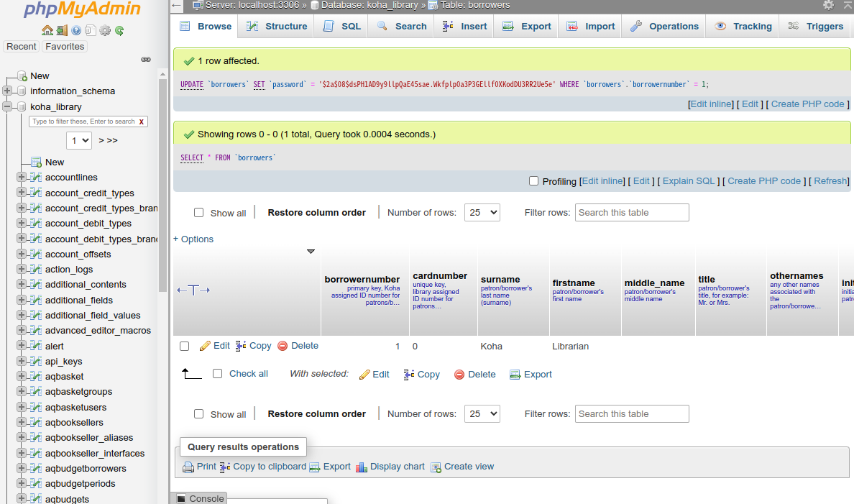Click upper Restore column order button
854x504 pixels.
pyautogui.click(x=316, y=213)
